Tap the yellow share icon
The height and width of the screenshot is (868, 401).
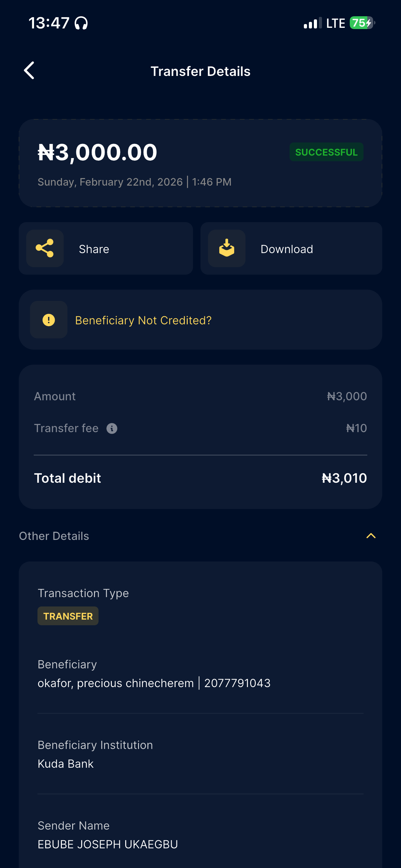[45, 248]
